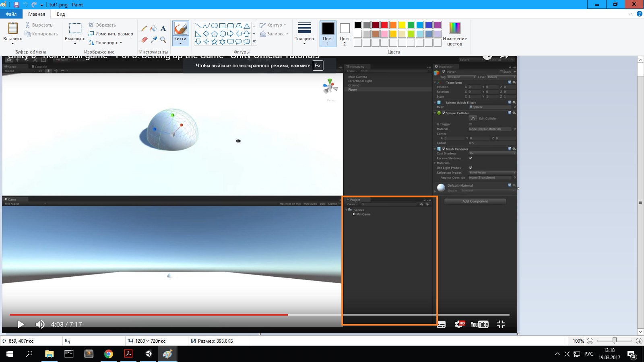Viewport: 644px width, 362px height.
Task: Pick the red color swatch
Action: coord(384,25)
